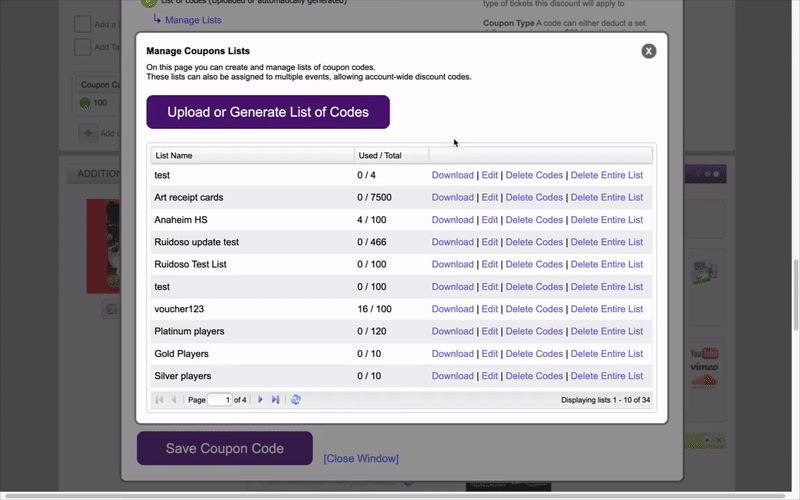
Task: Download the Gold Players list
Action: [x=453, y=354]
